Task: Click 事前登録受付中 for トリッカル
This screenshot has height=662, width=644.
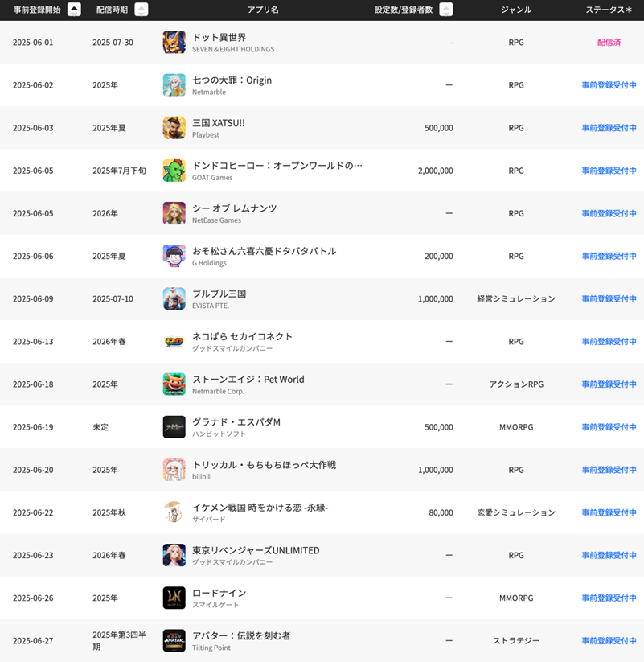Action: tap(609, 470)
